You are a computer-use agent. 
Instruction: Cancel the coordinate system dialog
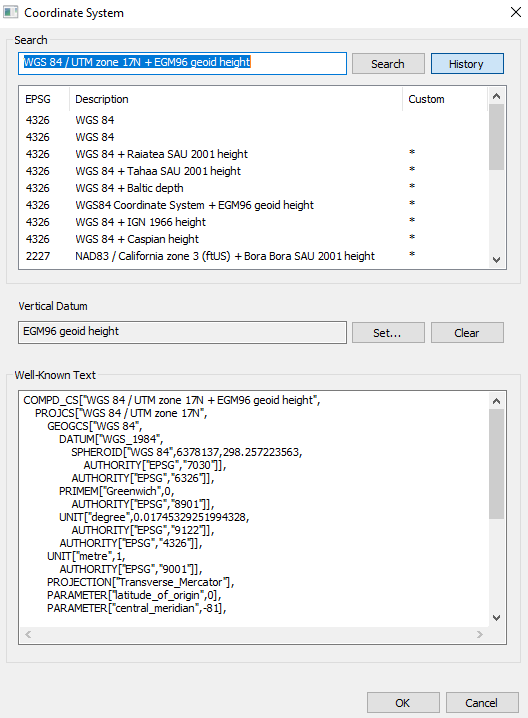tap(482, 702)
